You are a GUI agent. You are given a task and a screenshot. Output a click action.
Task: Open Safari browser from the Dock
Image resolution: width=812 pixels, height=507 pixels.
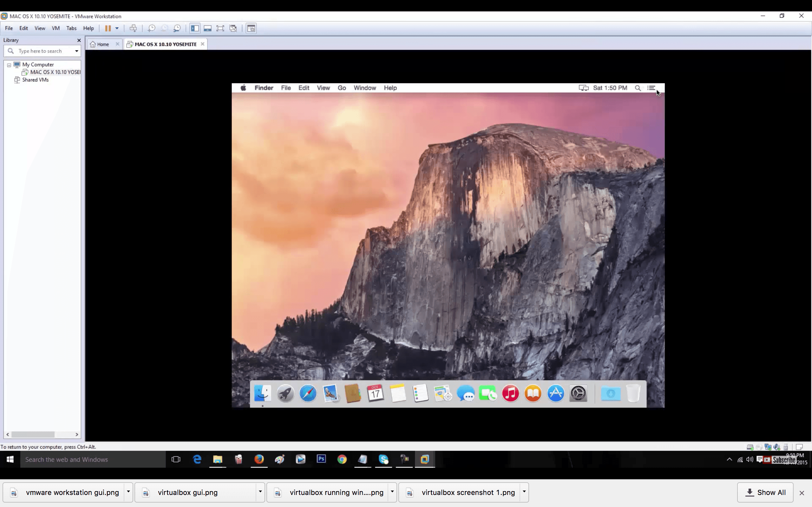click(307, 393)
